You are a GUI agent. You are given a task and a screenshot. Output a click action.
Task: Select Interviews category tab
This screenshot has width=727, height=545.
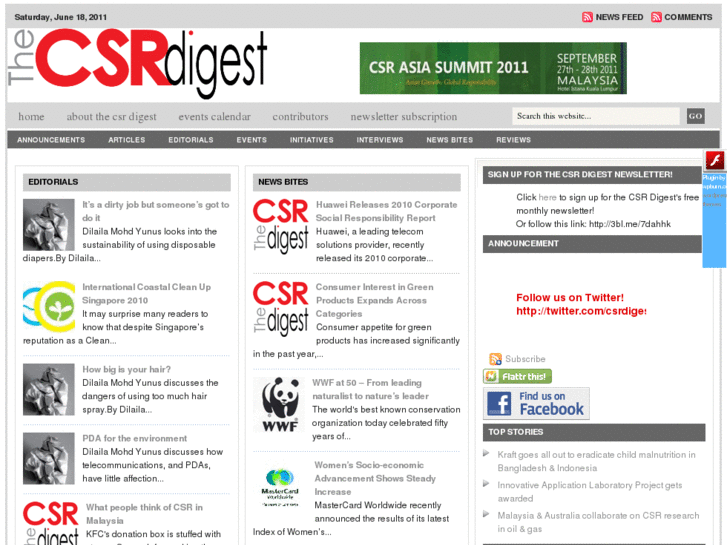[x=380, y=140]
